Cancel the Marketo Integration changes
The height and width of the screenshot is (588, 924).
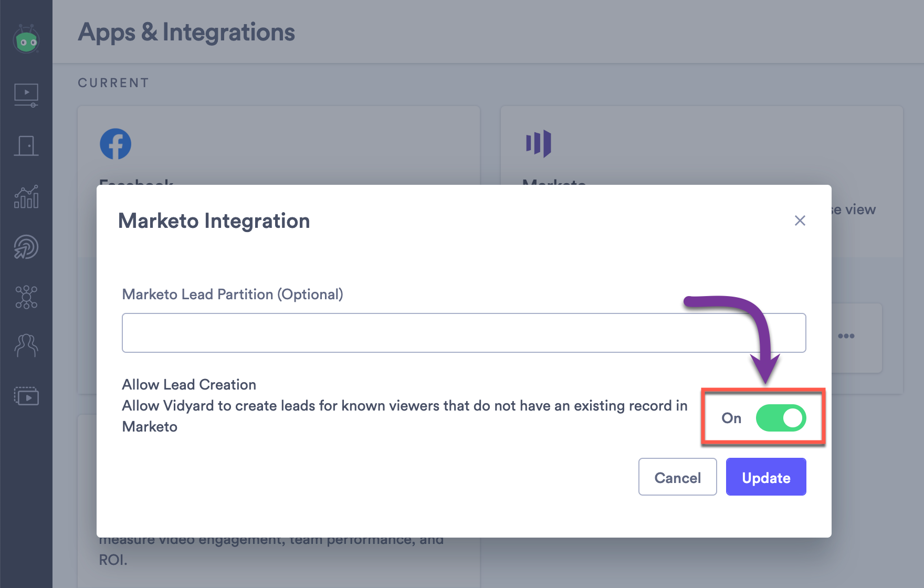pyautogui.click(x=678, y=477)
